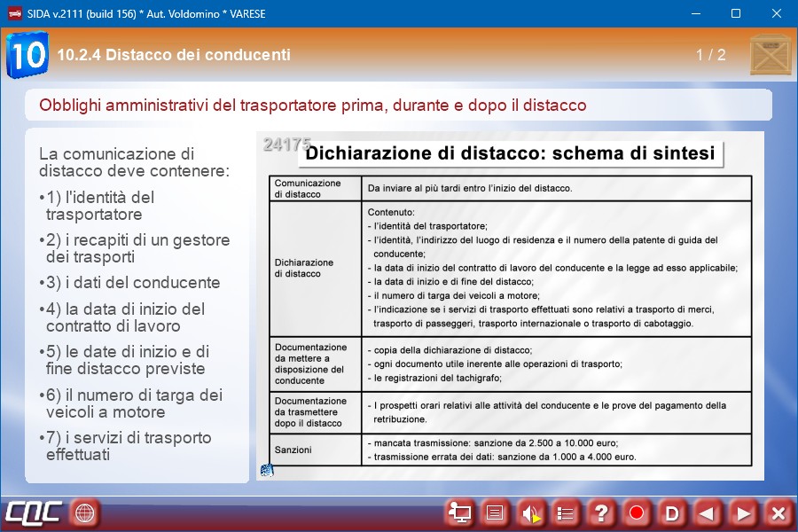Click the blue chapter 10 badge
The height and width of the screenshot is (532, 798).
click(x=27, y=55)
